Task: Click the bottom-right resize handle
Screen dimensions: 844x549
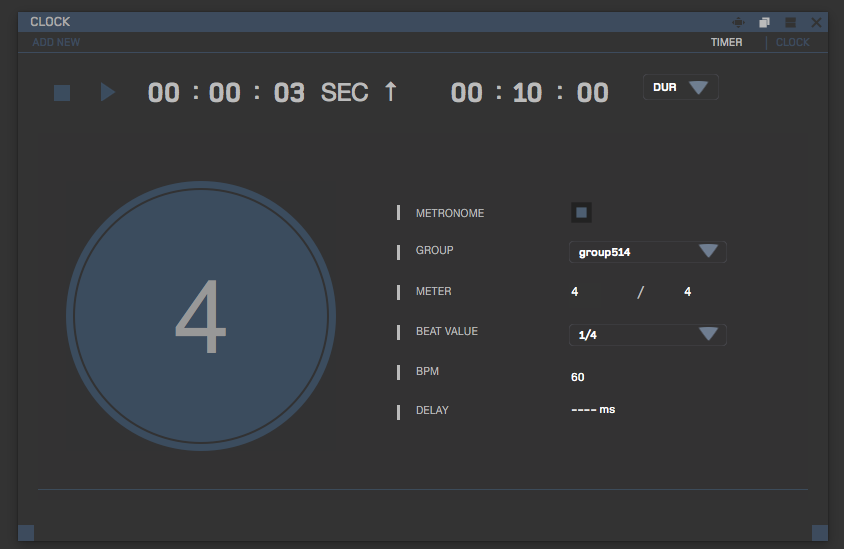Action: click(x=820, y=533)
